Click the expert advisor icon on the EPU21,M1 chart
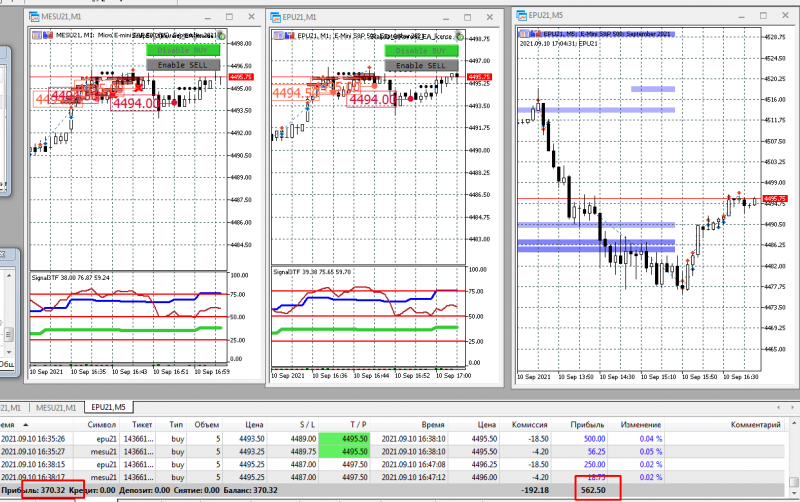The width and height of the screenshot is (800, 502). (x=460, y=36)
